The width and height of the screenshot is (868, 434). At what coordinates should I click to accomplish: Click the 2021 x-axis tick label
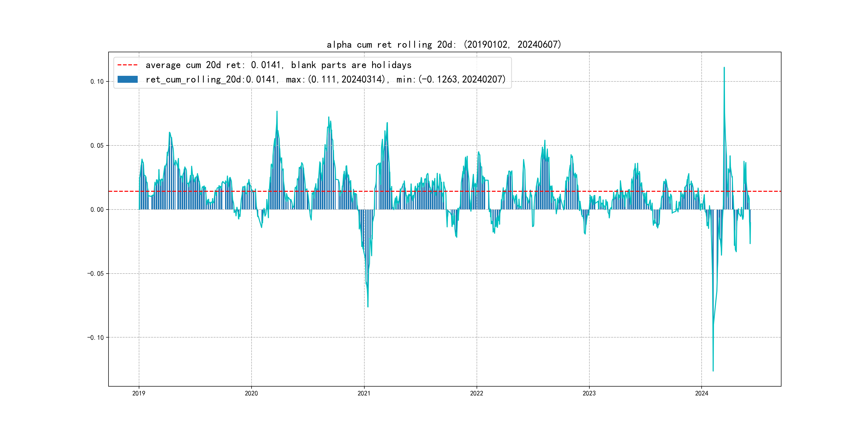coord(364,393)
